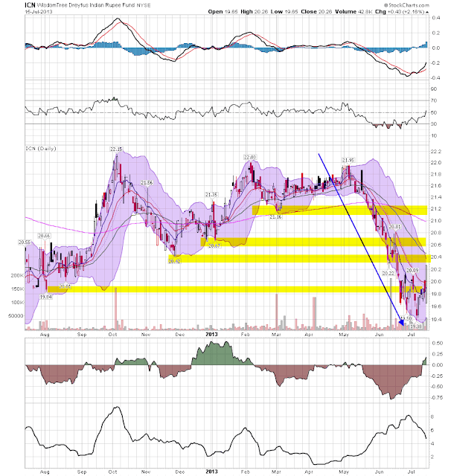The width and height of the screenshot is (451, 476).
Task: Click the 0.50 money flow axis label
Action: (x=437, y=343)
